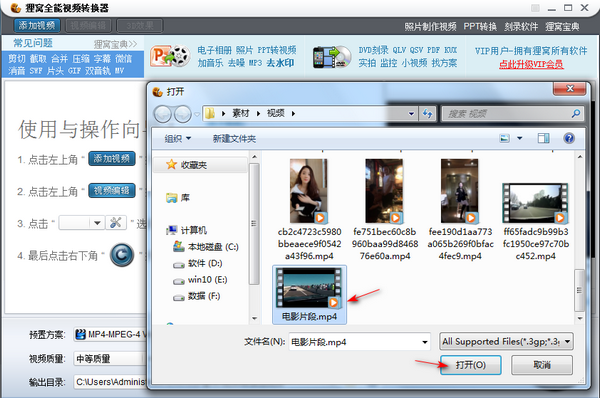Select 本地磁盘 (C:) in the navigation tree
Screen dimensions: 600x398
click(206, 247)
